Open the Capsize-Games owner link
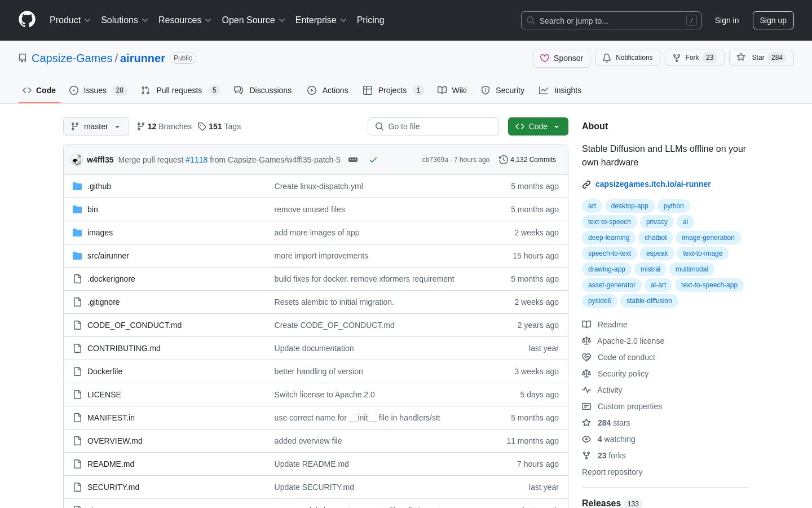Screen dimensions: 812x508 tap(72, 58)
